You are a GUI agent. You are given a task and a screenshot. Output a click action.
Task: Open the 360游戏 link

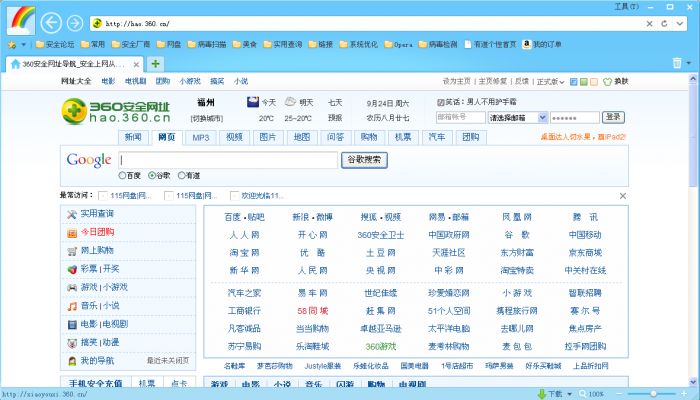click(381, 346)
